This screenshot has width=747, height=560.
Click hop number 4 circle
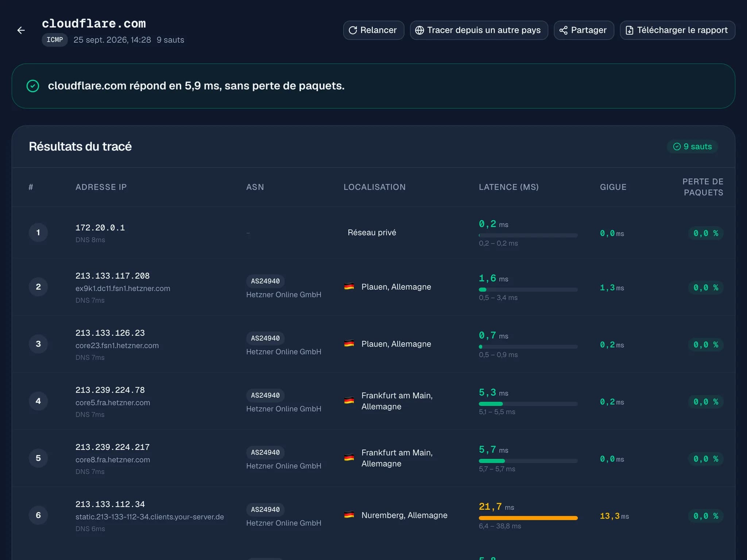coord(38,401)
